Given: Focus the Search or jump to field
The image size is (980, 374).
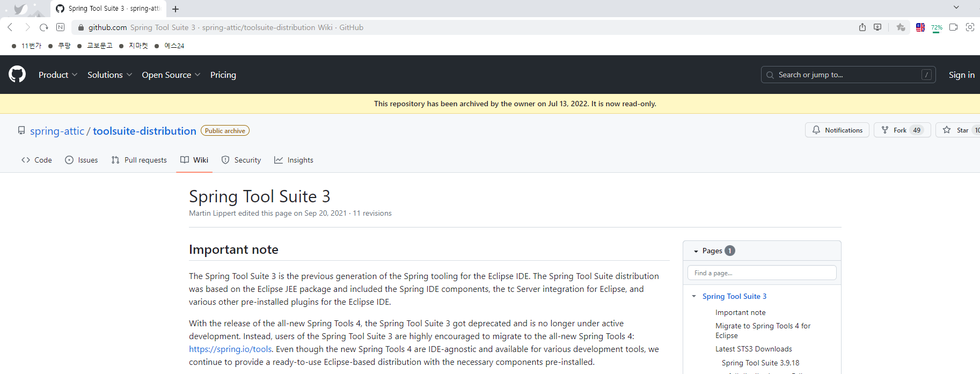Looking at the screenshot, I should [x=848, y=75].
